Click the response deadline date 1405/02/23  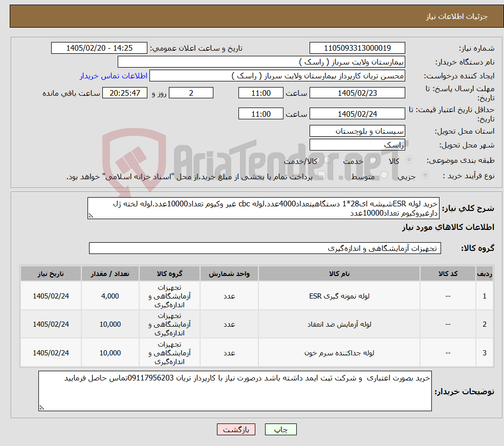(x=357, y=93)
